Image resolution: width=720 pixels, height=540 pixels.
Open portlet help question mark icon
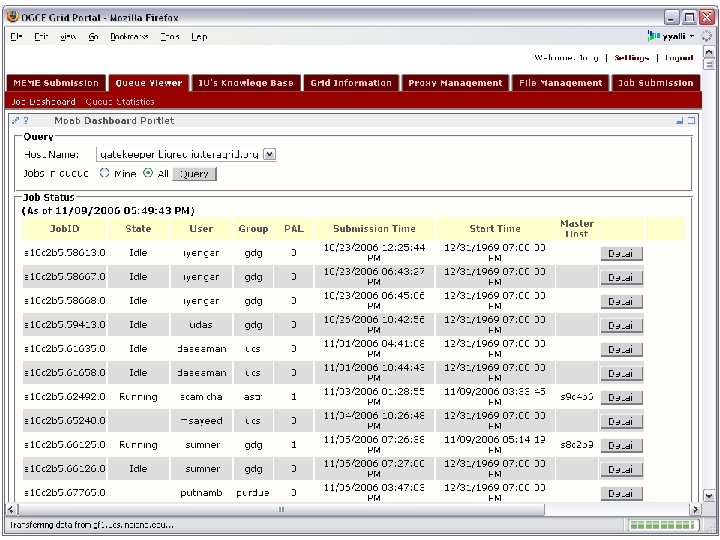coord(26,121)
